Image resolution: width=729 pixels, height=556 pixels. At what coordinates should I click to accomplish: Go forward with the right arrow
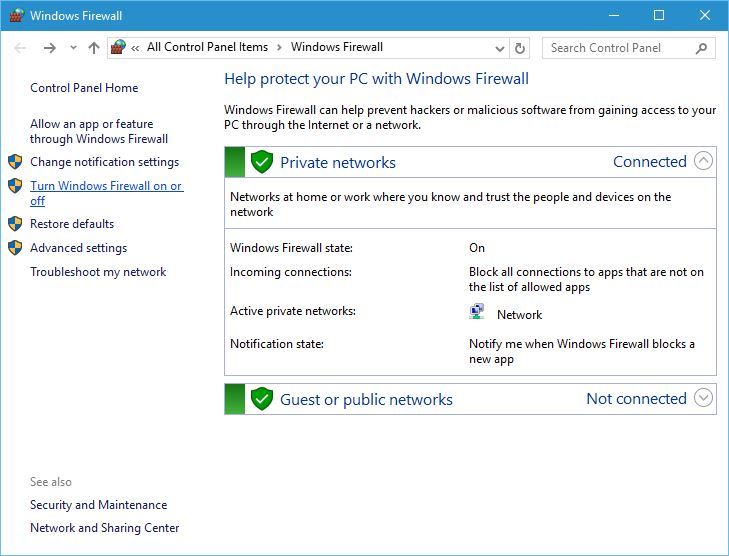pos(49,47)
